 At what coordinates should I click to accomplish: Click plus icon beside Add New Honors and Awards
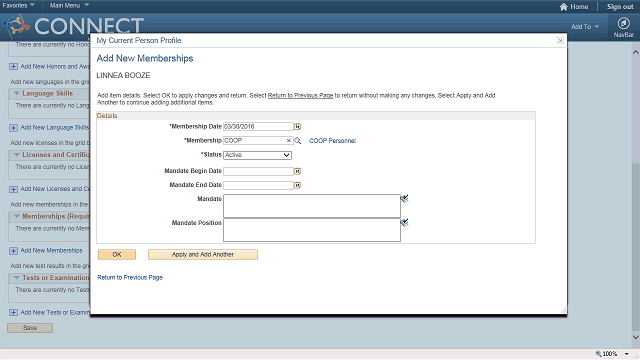pyautogui.click(x=13, y=67)
